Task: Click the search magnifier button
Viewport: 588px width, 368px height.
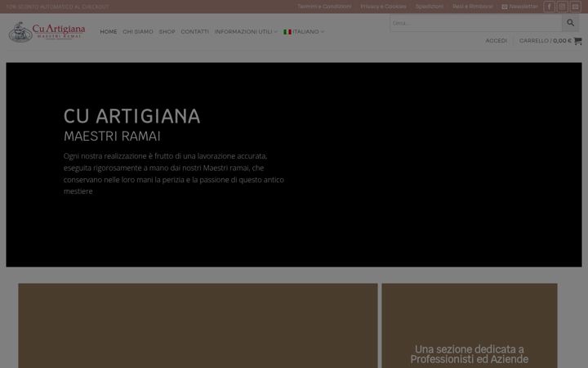Action: (570, 23)
